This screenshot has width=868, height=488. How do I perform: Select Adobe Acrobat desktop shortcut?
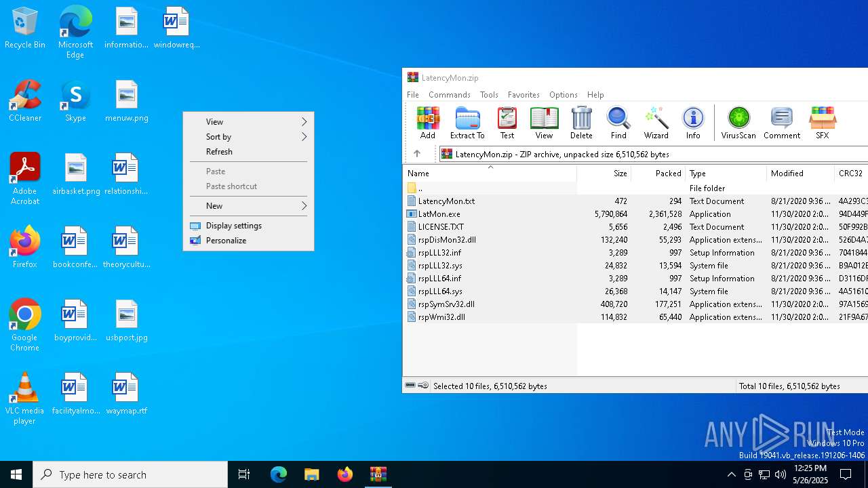click(x=25, y=180)
